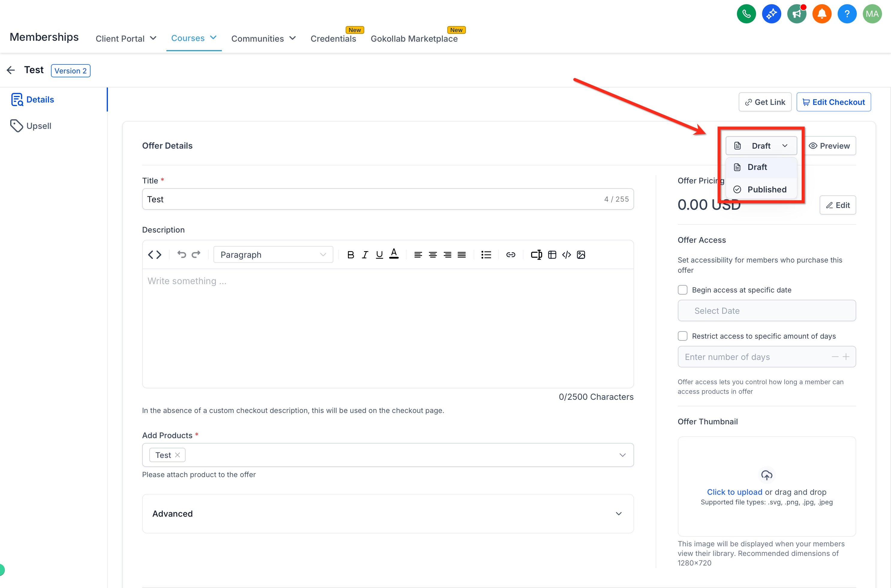Screen dimensions: 891x588
Task: Open the Credentials tab
Action: [x=333, y=39]
